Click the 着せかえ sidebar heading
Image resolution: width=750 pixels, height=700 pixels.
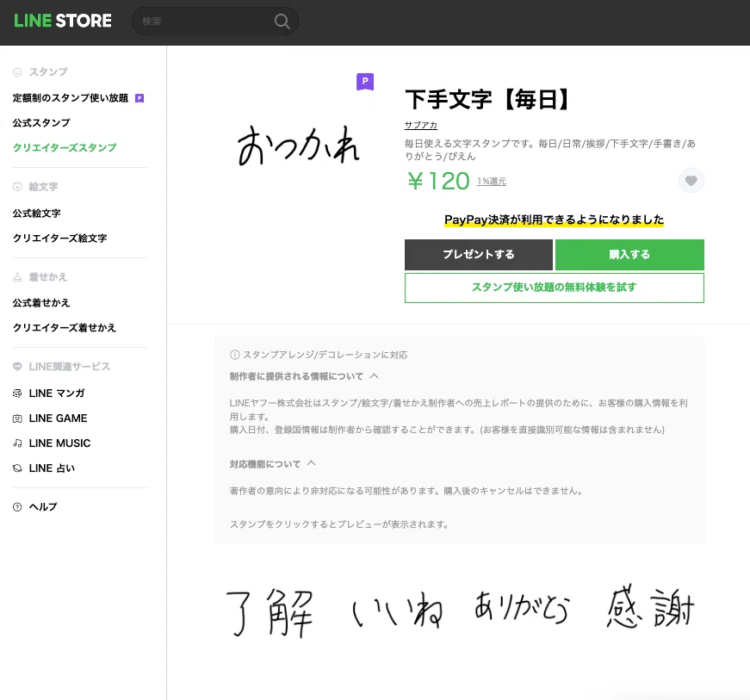(48, 277)
